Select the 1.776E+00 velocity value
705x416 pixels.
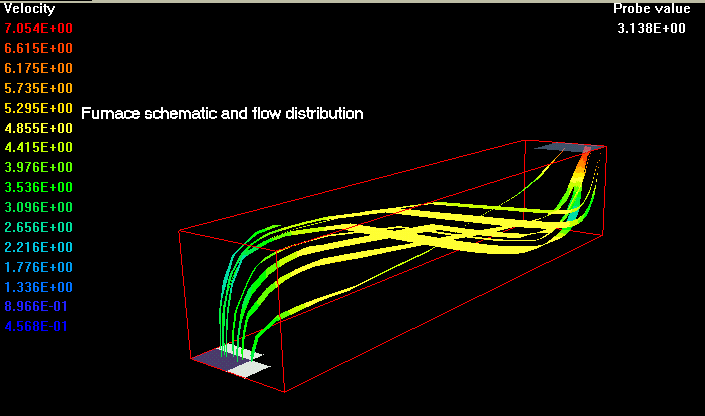click(38, 268)
